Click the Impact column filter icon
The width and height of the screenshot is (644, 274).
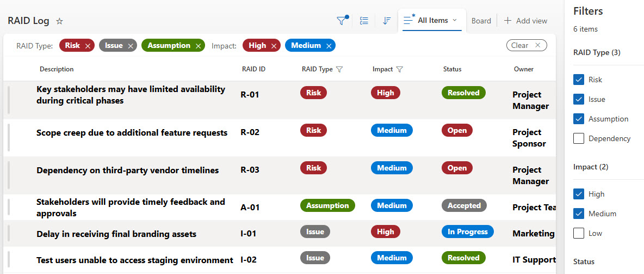tap(400, 69)
